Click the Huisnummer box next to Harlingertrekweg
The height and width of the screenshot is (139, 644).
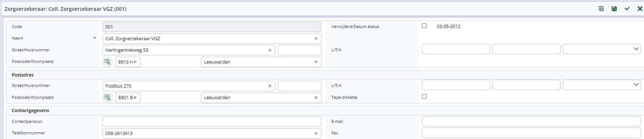299,50
